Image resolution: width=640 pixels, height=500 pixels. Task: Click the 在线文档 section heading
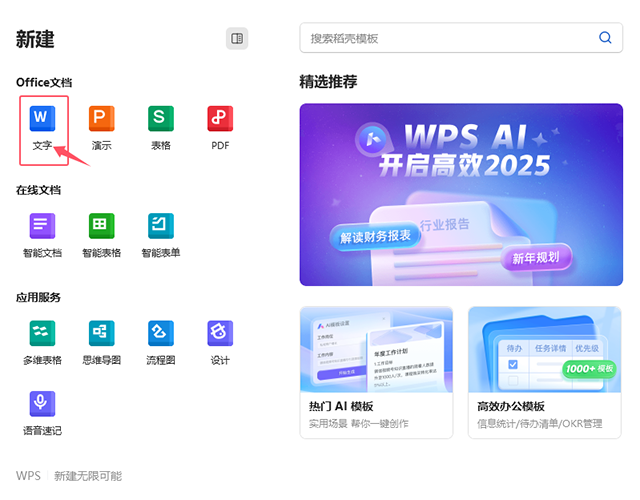38,190
